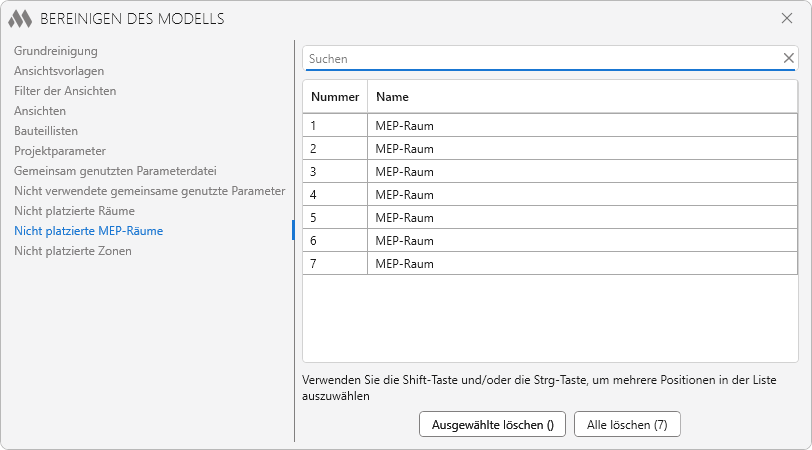
Task: Close the Bereinigen des Modells dialog
Action: [x=786, y=18]
